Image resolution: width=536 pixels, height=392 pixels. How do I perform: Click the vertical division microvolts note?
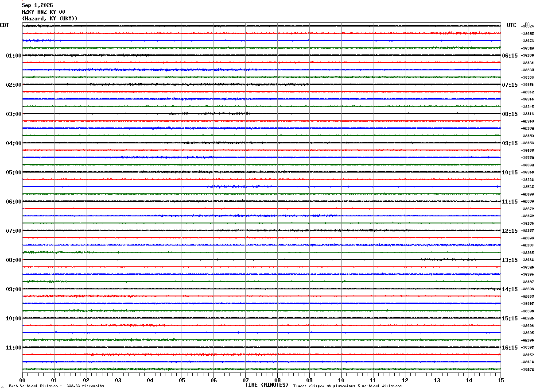point(56,386)
